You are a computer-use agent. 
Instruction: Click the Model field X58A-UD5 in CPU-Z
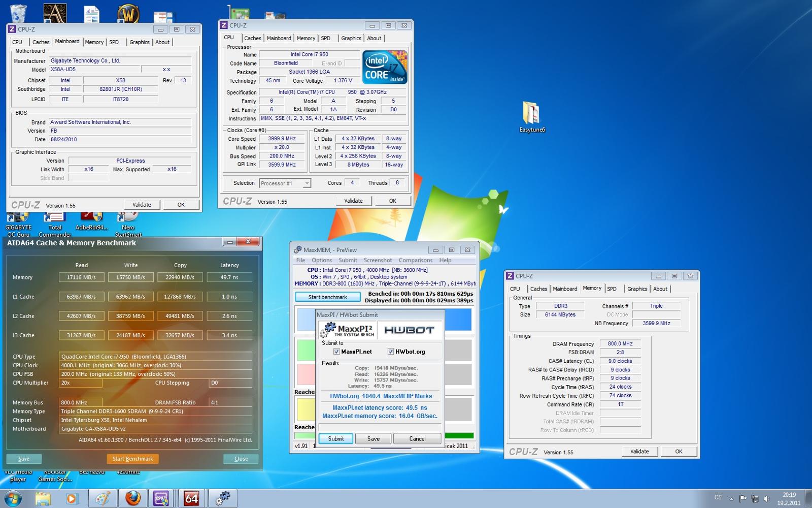click(94, 70)
